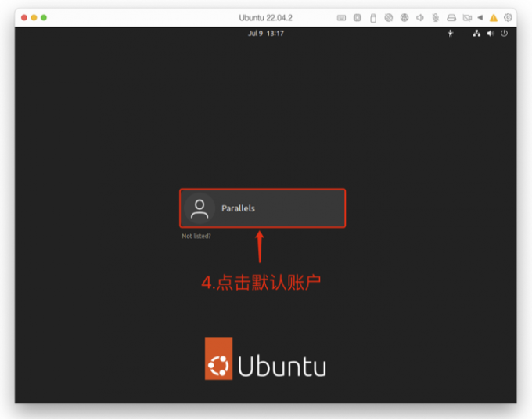Click the Not listed? link
Image resolution: width=532 pixels, height=419 pixels.
coord(196,236)
